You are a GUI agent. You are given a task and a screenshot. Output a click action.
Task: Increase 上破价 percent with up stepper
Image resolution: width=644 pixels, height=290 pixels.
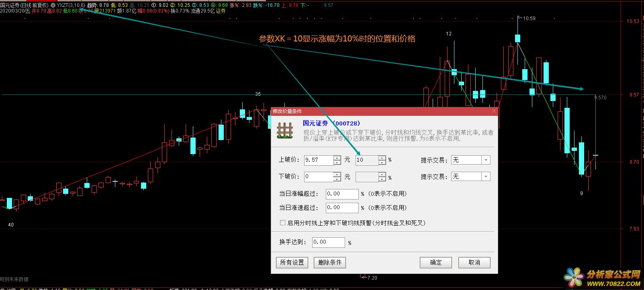[x=382, y=158]
